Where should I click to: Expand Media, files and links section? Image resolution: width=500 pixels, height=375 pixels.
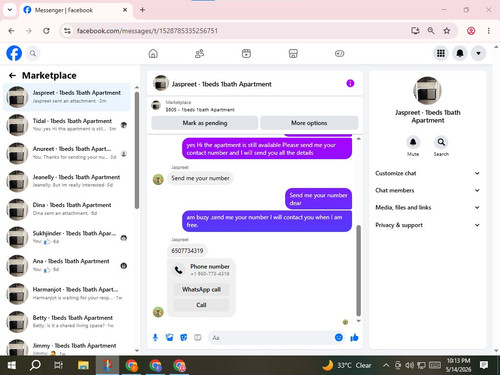(x=428, y=207)
